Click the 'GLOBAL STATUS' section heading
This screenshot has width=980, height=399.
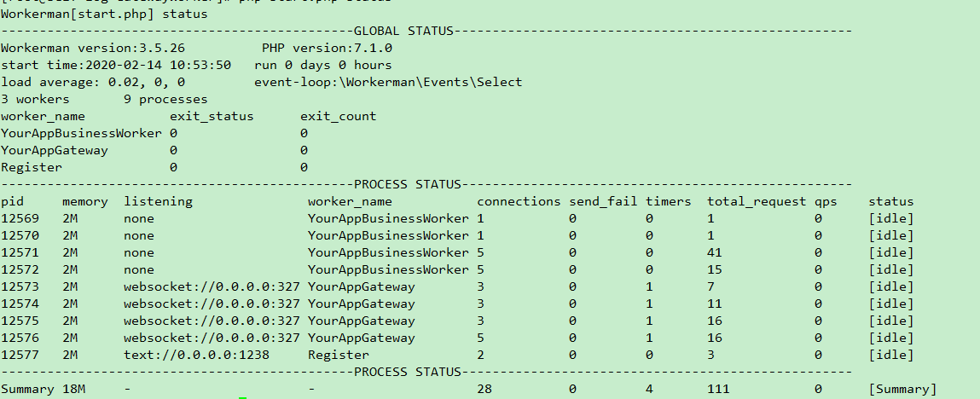pyautogui.click(x=403, y=31)
